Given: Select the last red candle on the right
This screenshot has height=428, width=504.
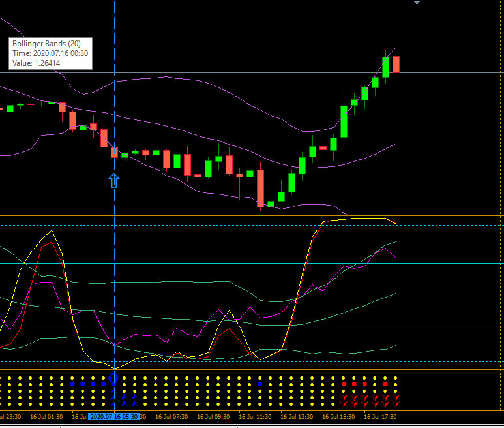Looking at the screenshot, I should (396, 65).
